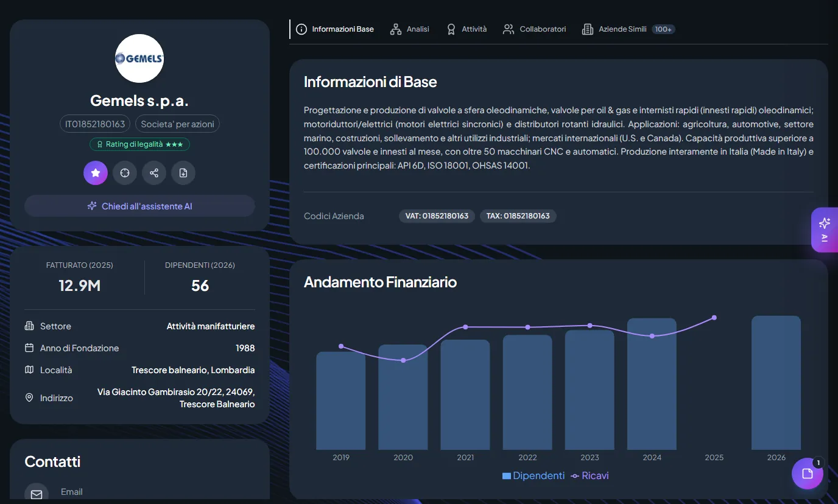This screenshot has width=838, height=504.
Task: Click the purple star favorite icon
Action: point(96,173)
